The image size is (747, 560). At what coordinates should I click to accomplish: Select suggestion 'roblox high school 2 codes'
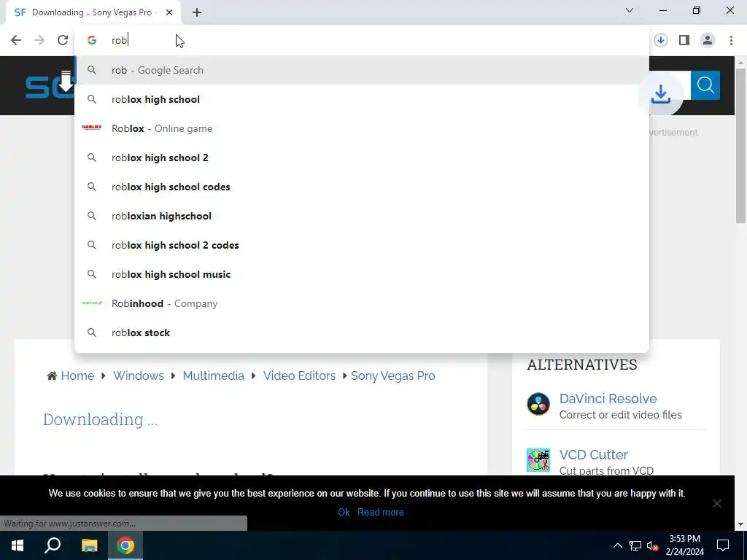pyautogui.click(x=362, y=245)
